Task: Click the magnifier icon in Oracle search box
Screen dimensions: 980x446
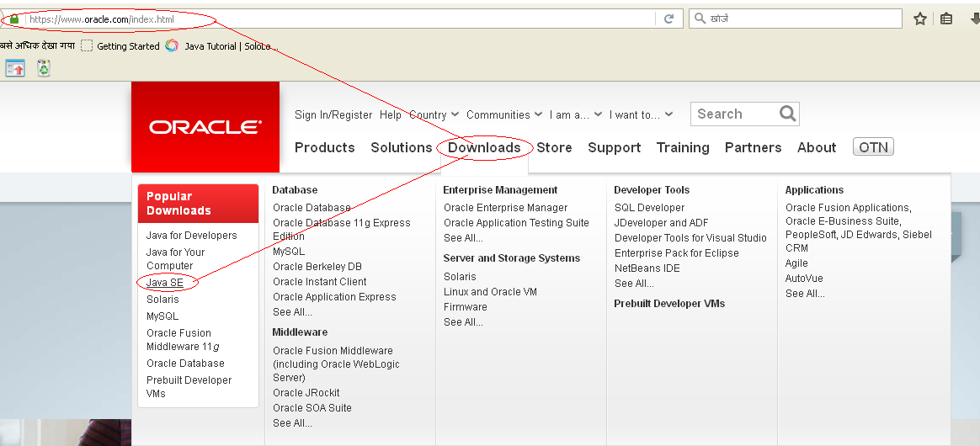Action: 787,114
